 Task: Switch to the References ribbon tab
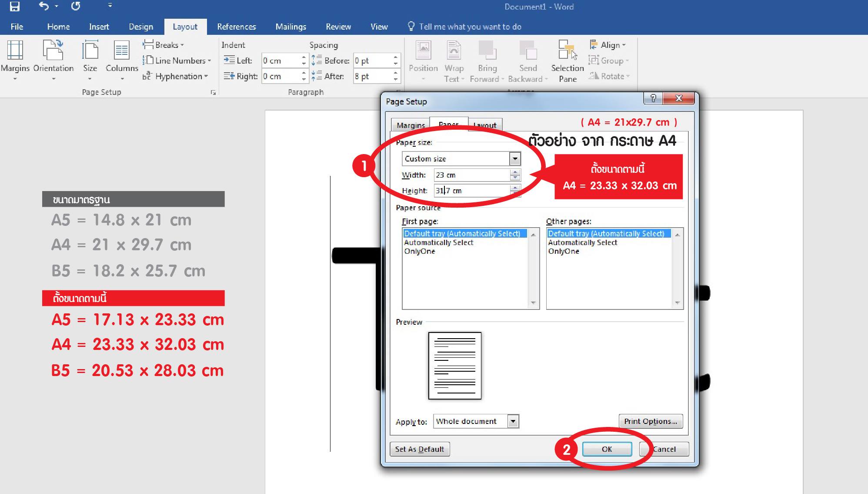point(237,27)
